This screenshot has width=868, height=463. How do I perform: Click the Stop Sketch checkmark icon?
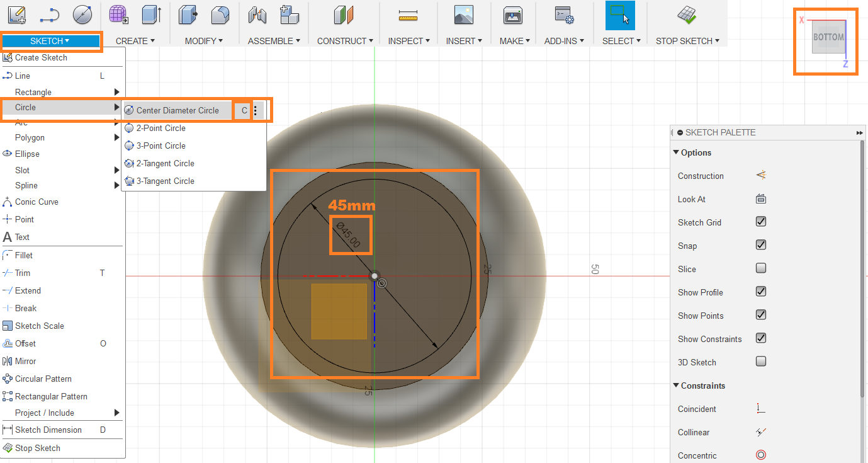(687, 14)
